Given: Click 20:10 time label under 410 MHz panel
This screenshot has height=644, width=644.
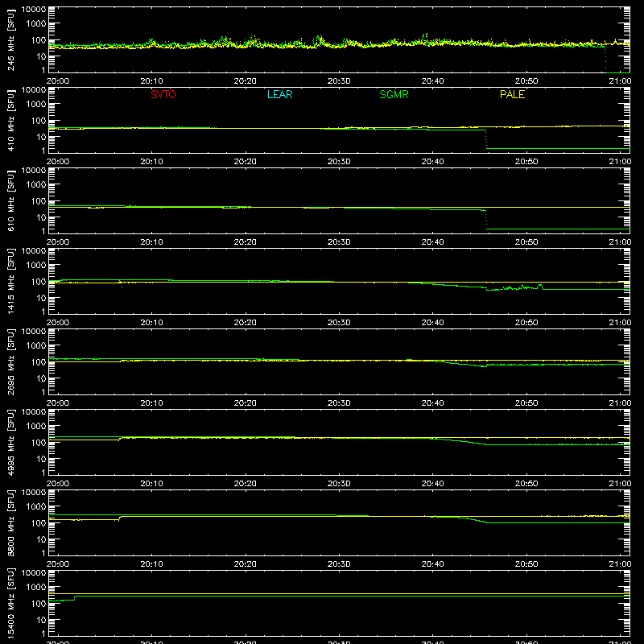Looking at the screenshot, I should point(151,162).
